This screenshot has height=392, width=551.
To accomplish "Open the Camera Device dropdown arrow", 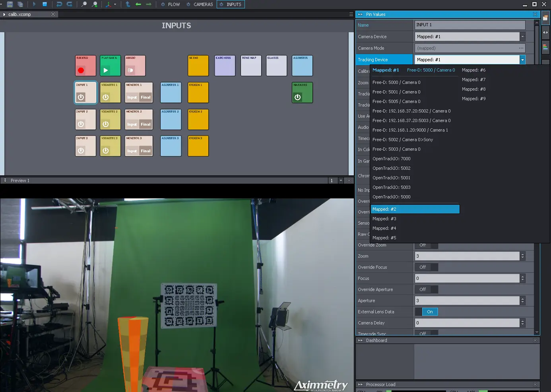I will click(x=522, y=37).
